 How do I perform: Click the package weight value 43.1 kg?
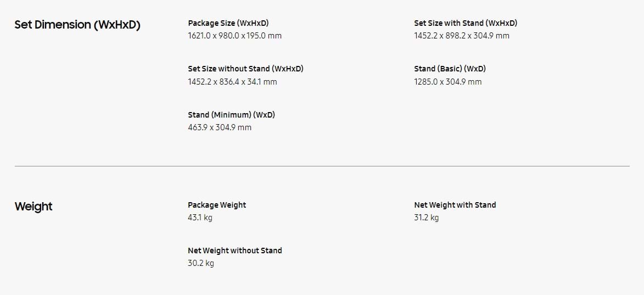(x=200, y=218)
